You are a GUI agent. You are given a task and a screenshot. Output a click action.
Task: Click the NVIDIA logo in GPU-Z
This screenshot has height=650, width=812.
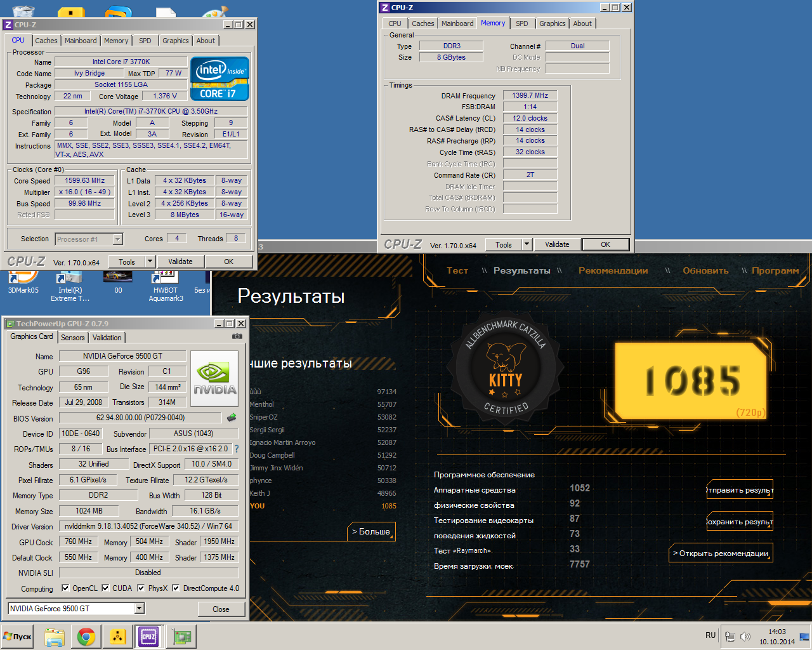click(214, 380)
